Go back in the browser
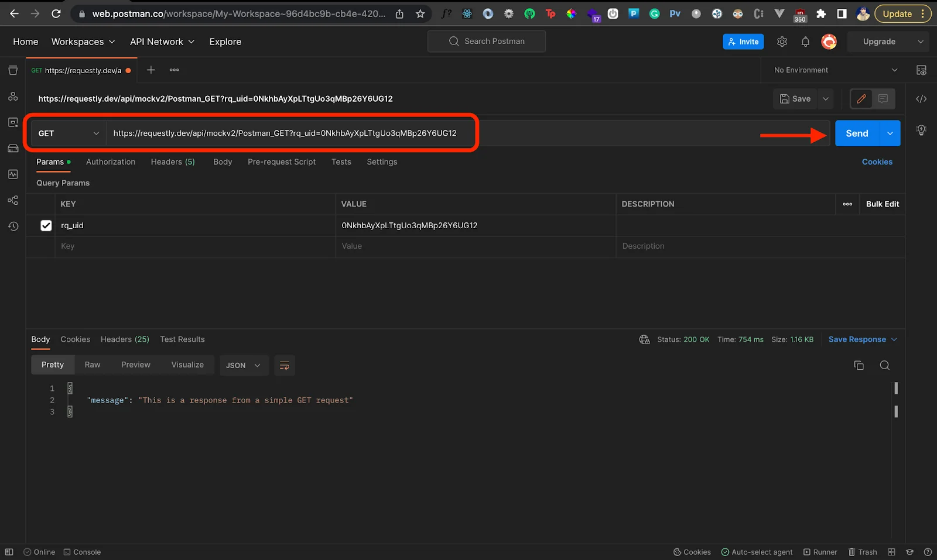This screenshot has width=937, height=560. (14, 13)
